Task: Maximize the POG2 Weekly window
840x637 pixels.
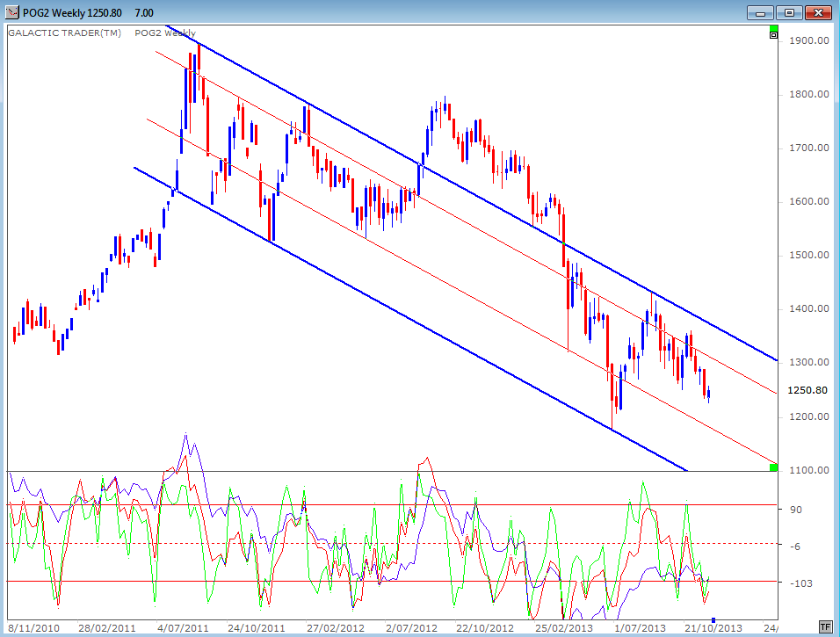Action: click(x=788, y=13)
